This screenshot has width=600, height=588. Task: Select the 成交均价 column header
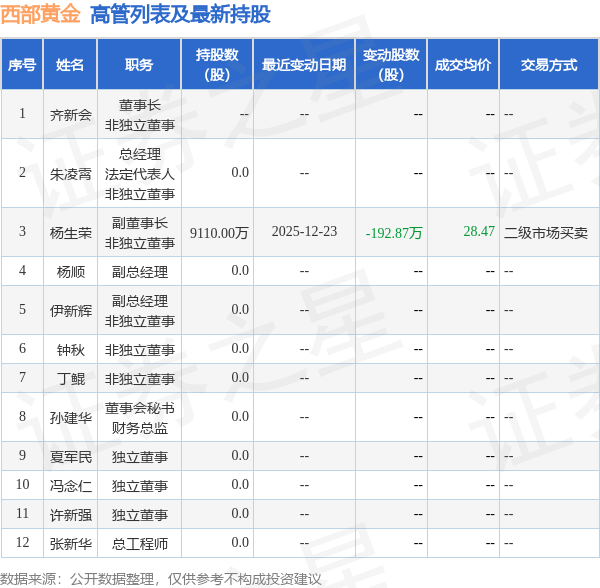click(x=463, y=65)
